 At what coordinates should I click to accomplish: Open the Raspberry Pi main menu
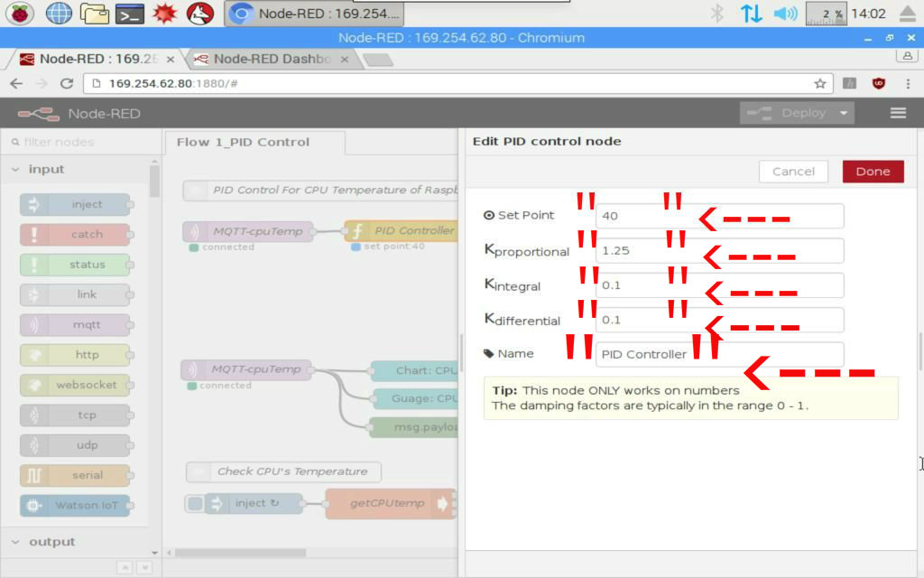pos(20,14)
